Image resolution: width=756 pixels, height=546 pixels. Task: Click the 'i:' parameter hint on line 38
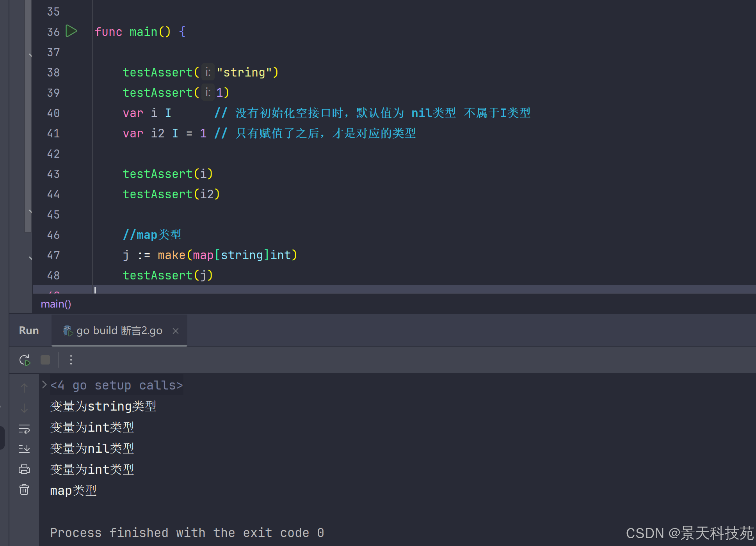(208, 72)
